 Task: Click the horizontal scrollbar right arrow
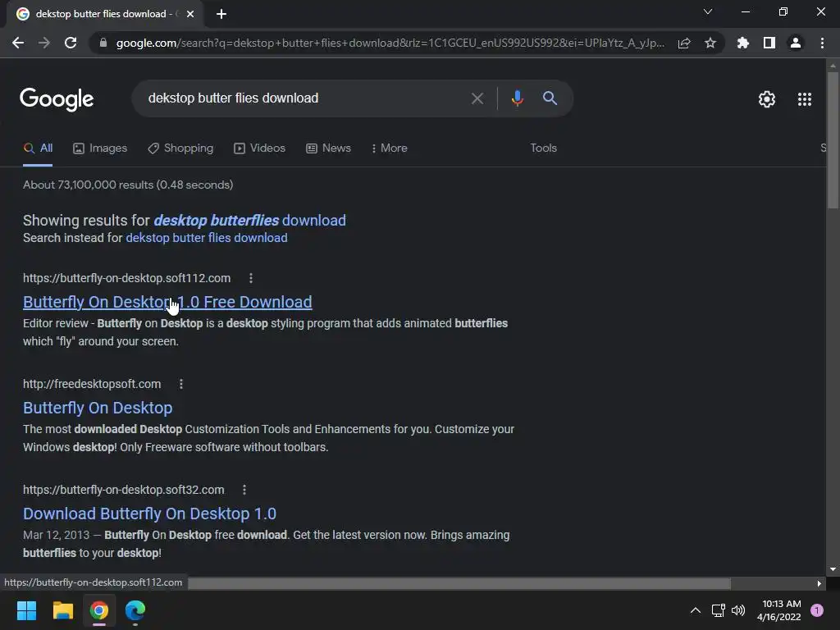click(819, 583)
